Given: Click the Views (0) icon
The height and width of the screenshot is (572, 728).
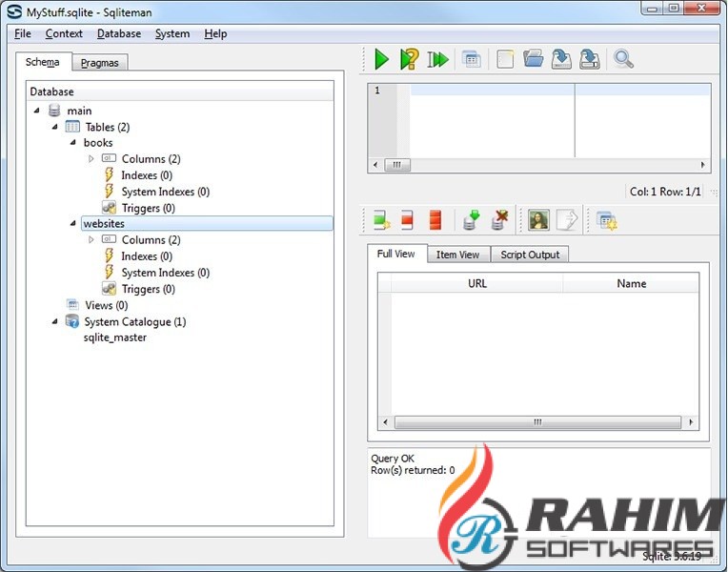Looking at the screenshot, I should pos(72,305).
